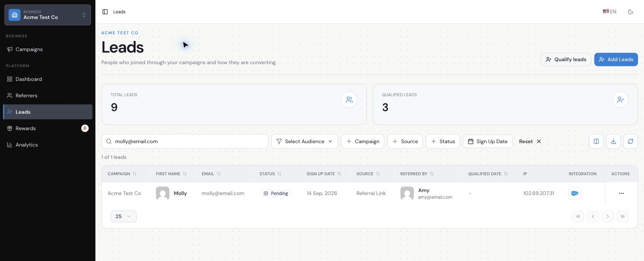Toggle the sidebar panel icon
This screenshot has height=261, width=644.
tap(105, 12)
